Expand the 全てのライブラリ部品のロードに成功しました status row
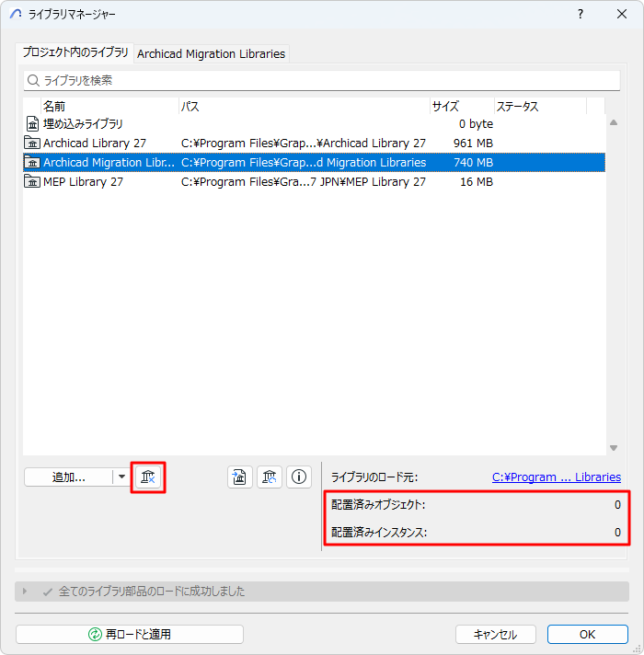 pos(25,592)
